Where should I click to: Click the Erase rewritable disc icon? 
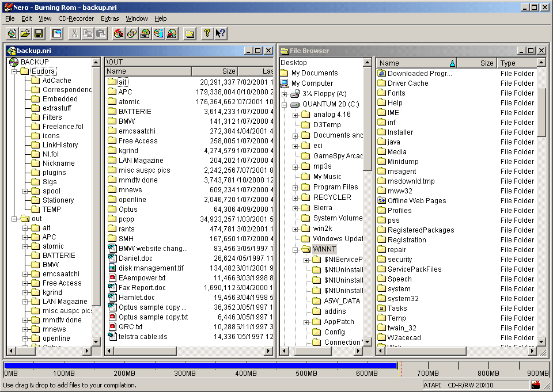click(x=172, y=33)
